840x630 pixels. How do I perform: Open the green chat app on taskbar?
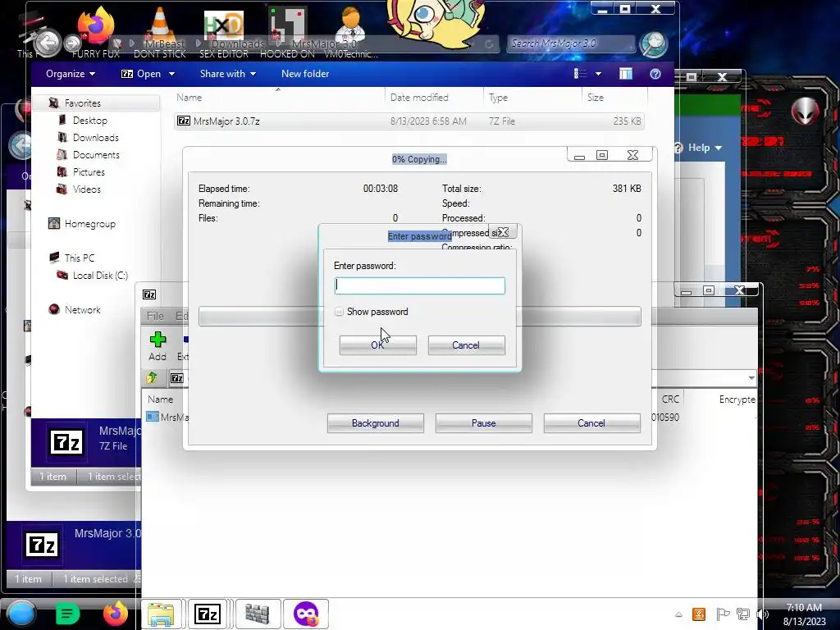67,614
